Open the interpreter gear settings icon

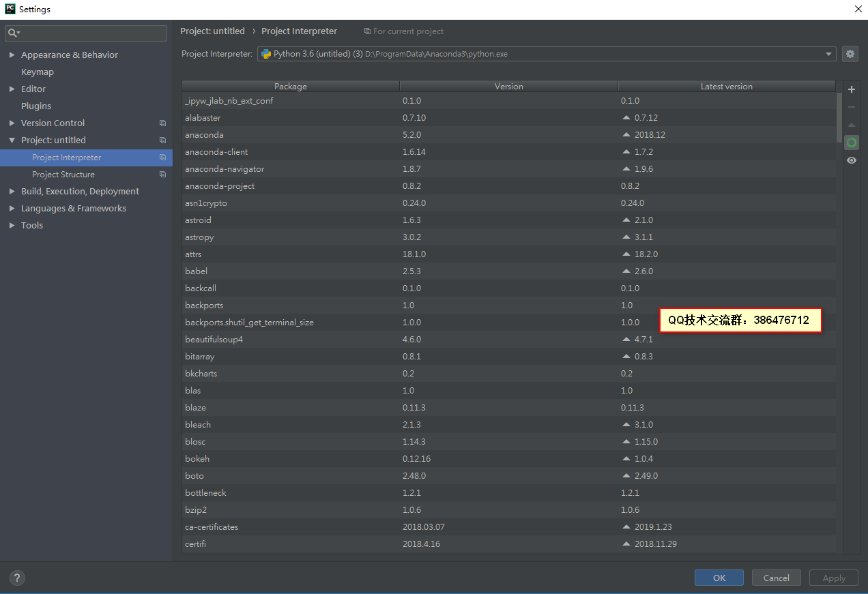tap(850, 54)
